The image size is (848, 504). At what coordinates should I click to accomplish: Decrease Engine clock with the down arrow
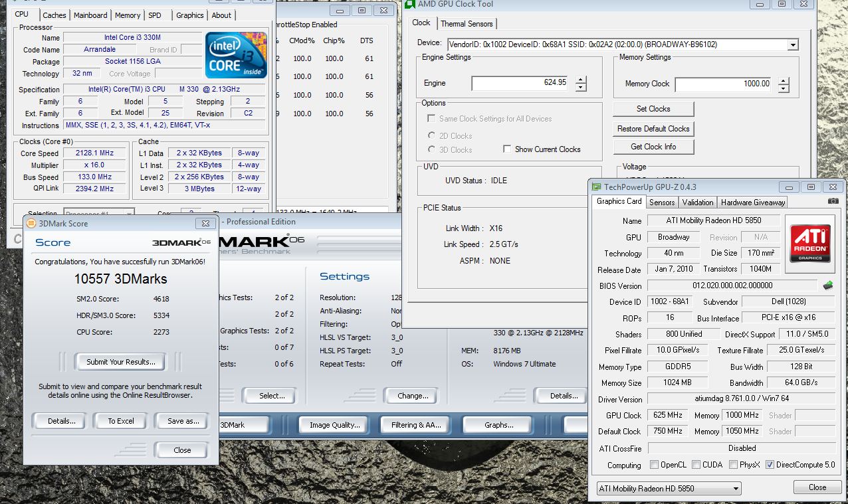[x=581, y=88]
